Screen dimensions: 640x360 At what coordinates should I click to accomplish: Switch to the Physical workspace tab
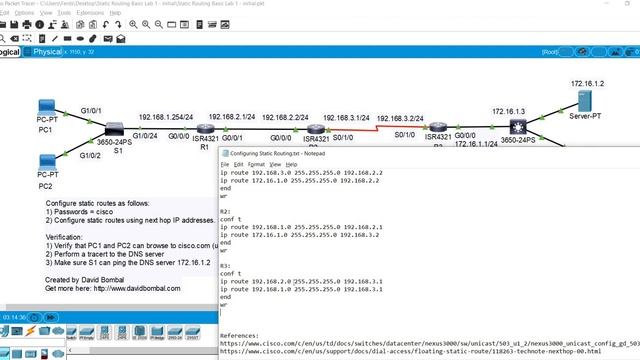point(43,52)
